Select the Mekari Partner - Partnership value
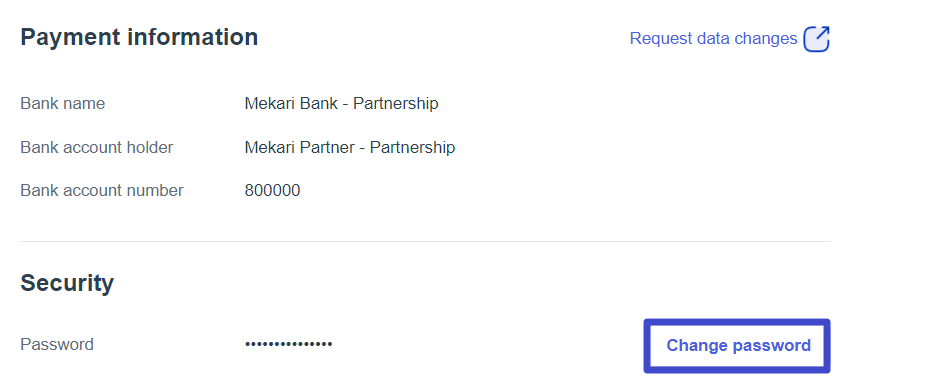 [x=350, y=147]
